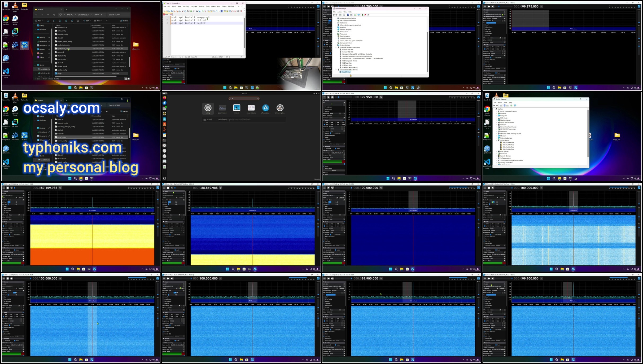643x364 pixels.
Task: Open Power Statistics app icon in GNOME overview
Action: tap(251, 108)
